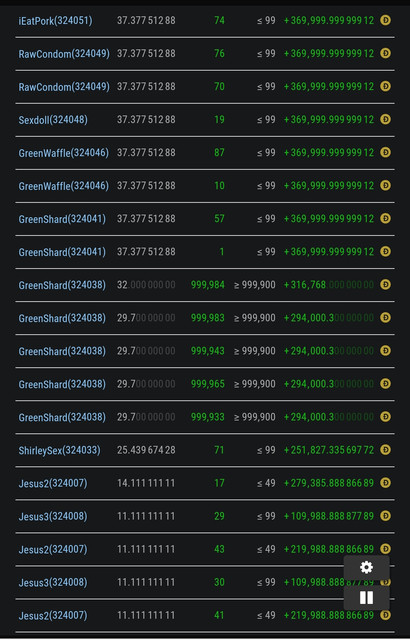410x640 pixels.
Task: Click coin icon in Sexdoll row
Action: [385, 119]
